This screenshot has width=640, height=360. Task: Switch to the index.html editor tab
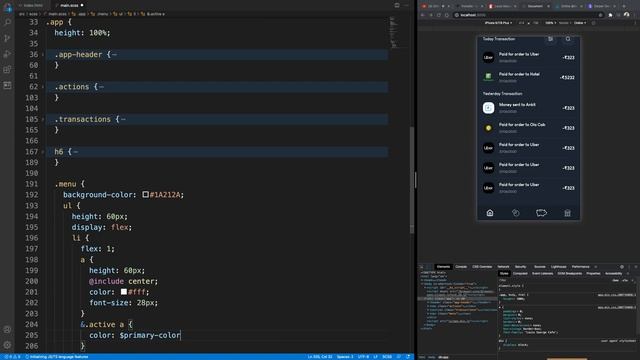[33, 5]
